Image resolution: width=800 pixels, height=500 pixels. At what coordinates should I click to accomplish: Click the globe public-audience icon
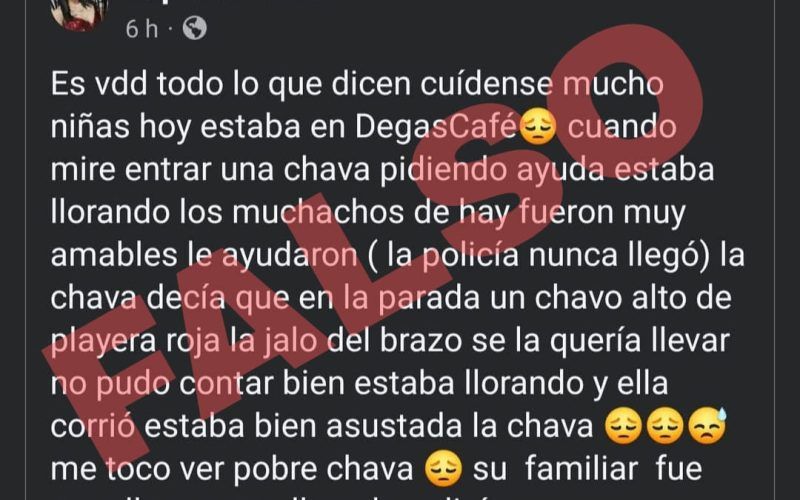click(194, 28)
